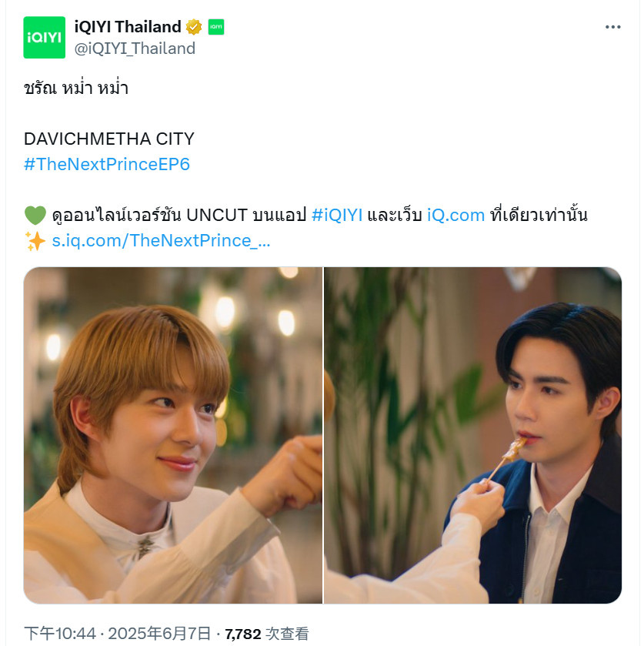Image resolution: width=644 pixels, height=646 pixels.
Task: Click the UNCUT text in the tweet
Action: click(217, 215)
